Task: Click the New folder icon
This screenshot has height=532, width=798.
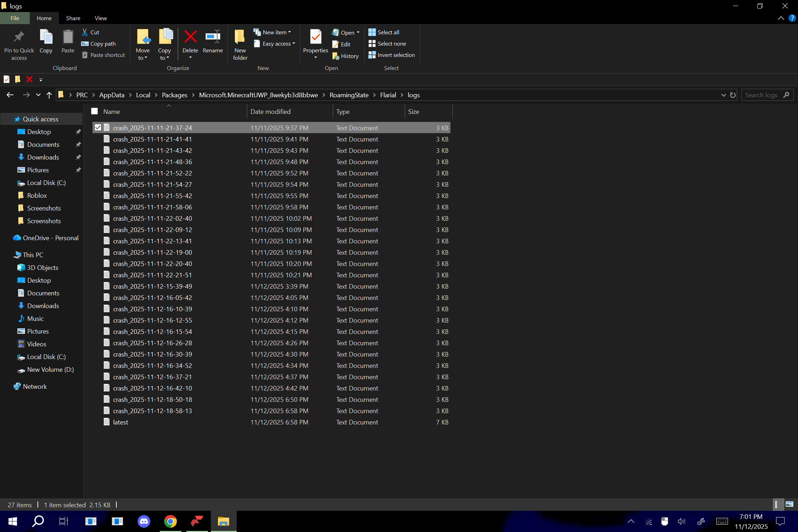Action: point(240,37)
